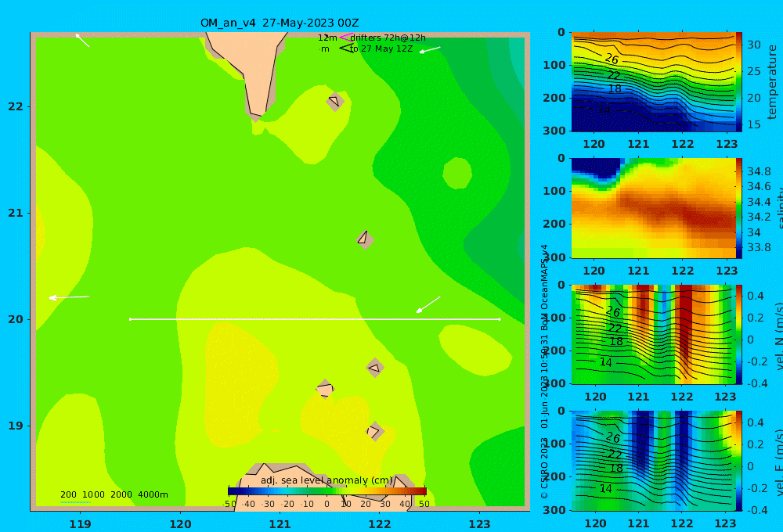Image resolution: width=783 pixels, height=532 pixels.
Task: Open the salinity cross-section plot
Action: [653, 208]
